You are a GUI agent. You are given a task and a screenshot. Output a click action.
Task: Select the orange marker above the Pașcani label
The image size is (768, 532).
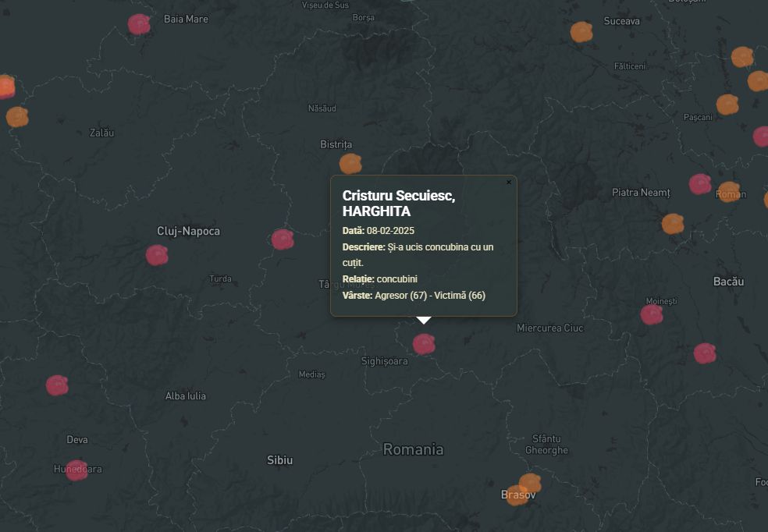coord(727,105)
